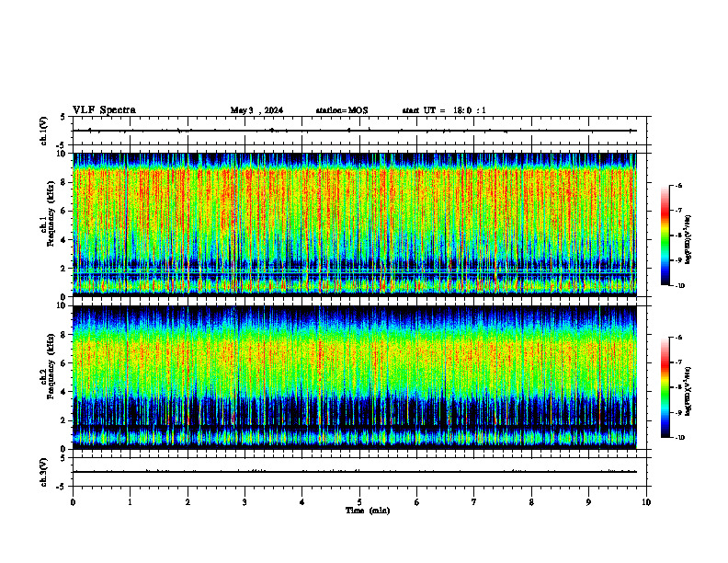Click time axis tick label "2"

tap(188, 502)
